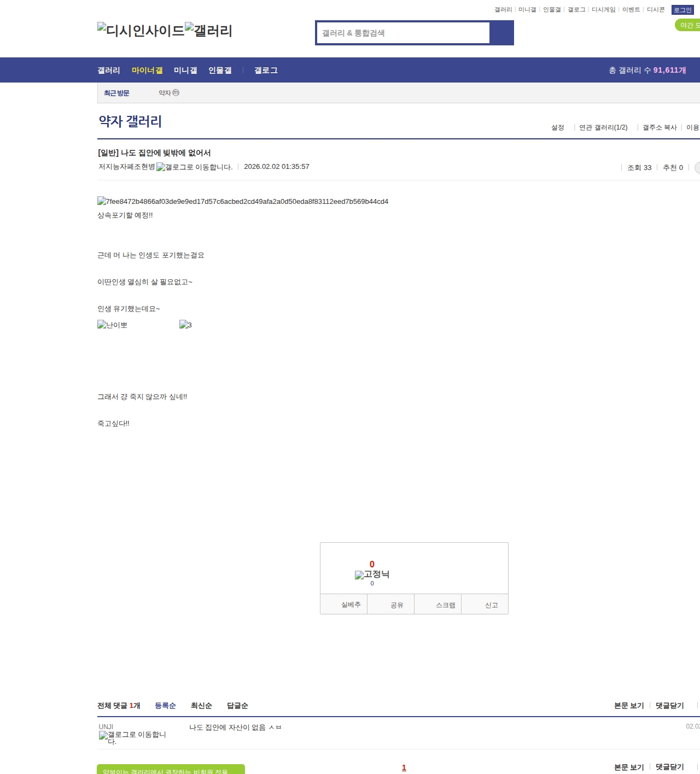Expand 연관 갤러리(1/2) list
This screenshot has height=774, width=700.
pyautogui.click(x=603, y=127)
